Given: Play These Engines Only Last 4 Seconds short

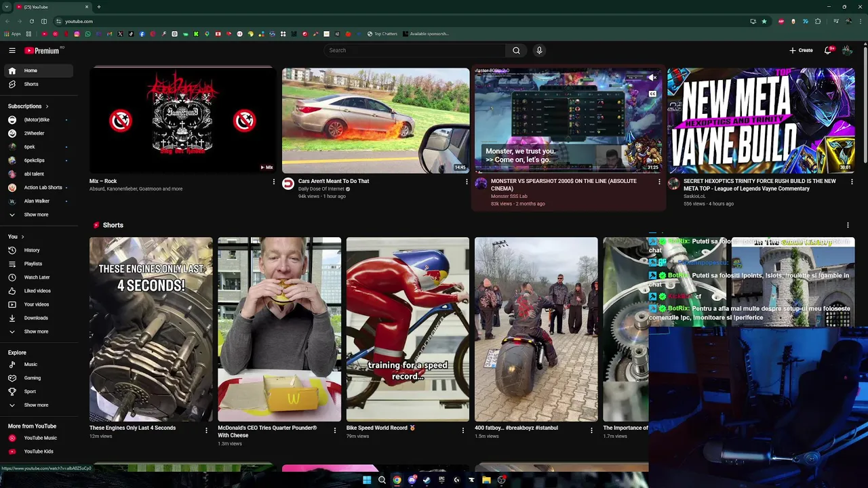Looking at the screenshot, I should point(151,329).
